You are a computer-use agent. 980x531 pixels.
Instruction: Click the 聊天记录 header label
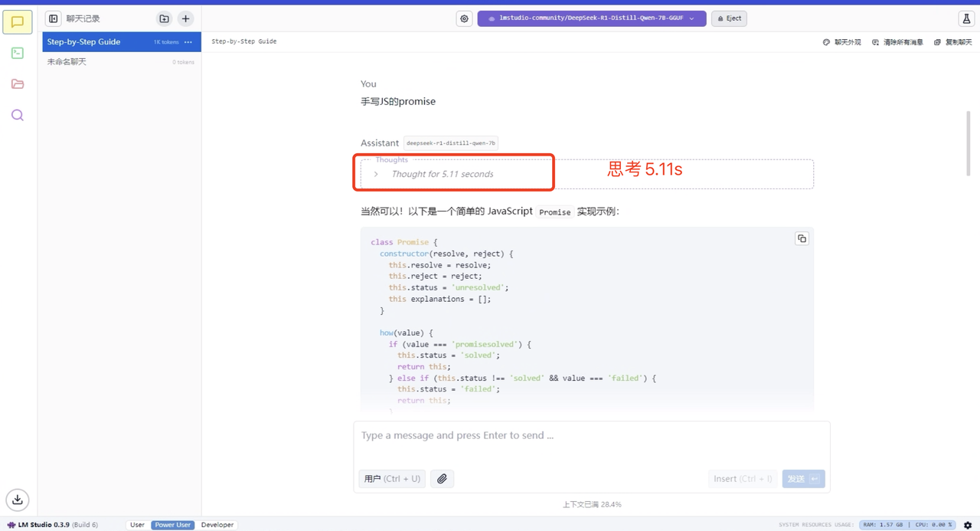83,18
